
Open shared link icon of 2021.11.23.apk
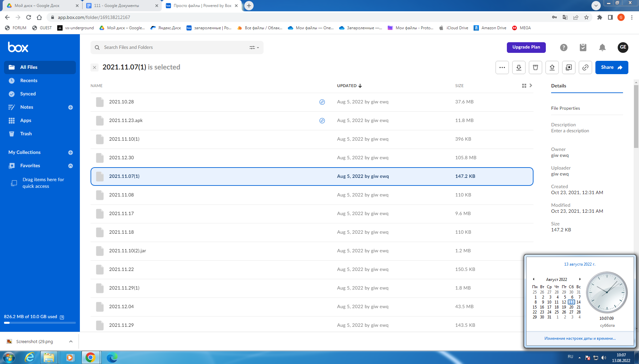click(322, 121)
